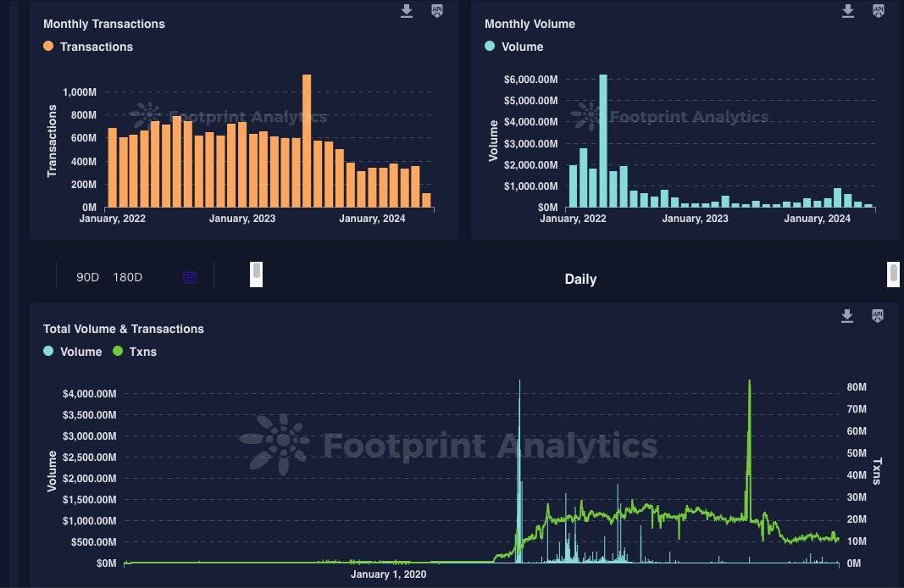Toggle Txns series in Total Volume legend

(x=135, y=352)
